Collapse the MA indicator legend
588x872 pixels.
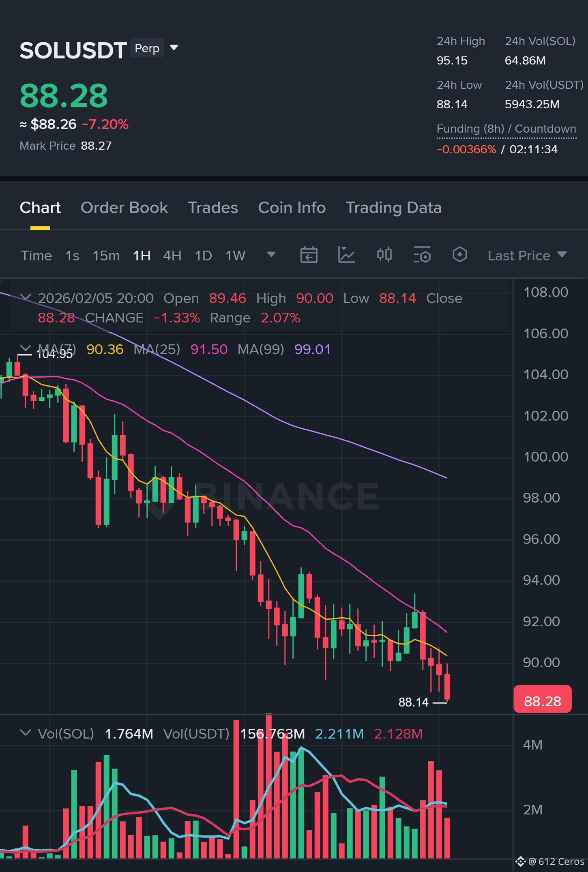25,349
